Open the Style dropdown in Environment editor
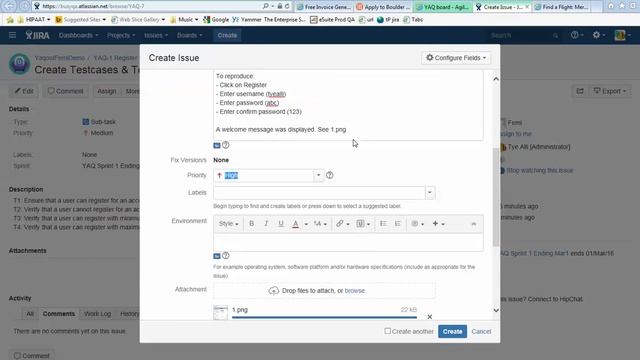This screenshot has height=360, width=640. point(229,224)
